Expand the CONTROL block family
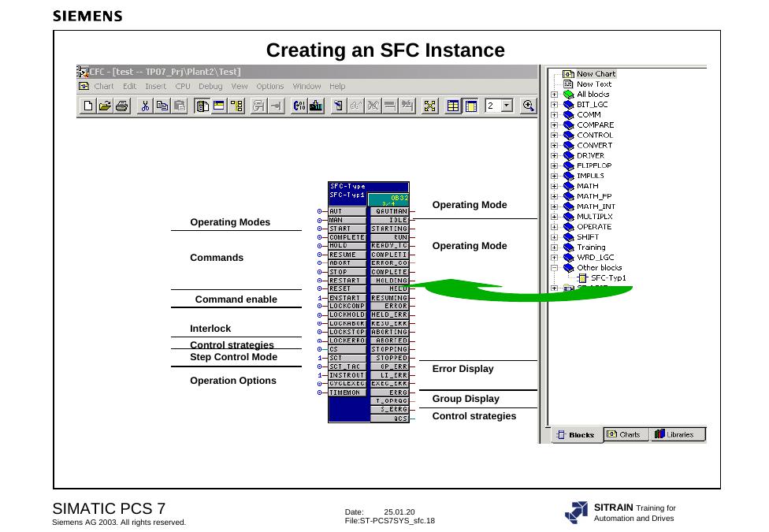This screenshot has width=769, height=532. (554, 135)
